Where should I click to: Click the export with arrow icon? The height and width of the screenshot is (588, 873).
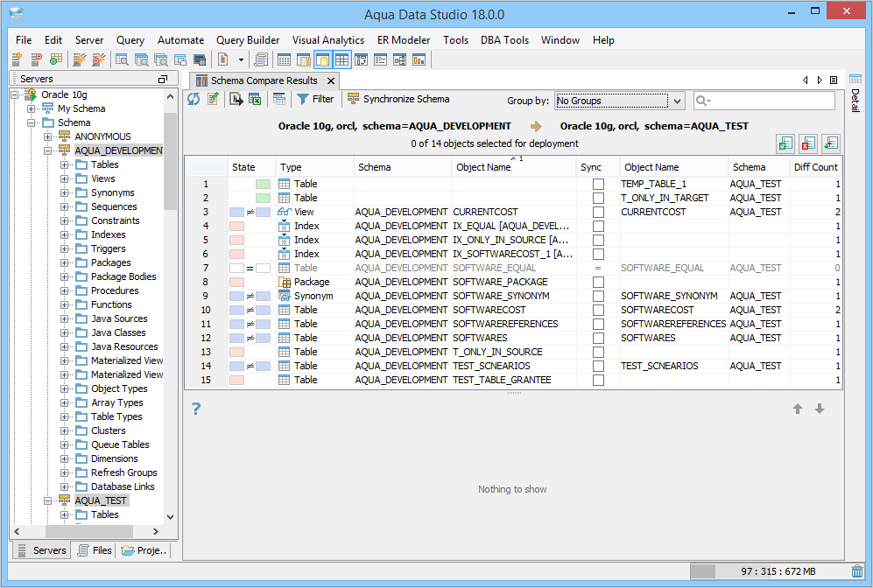point(236,99)
